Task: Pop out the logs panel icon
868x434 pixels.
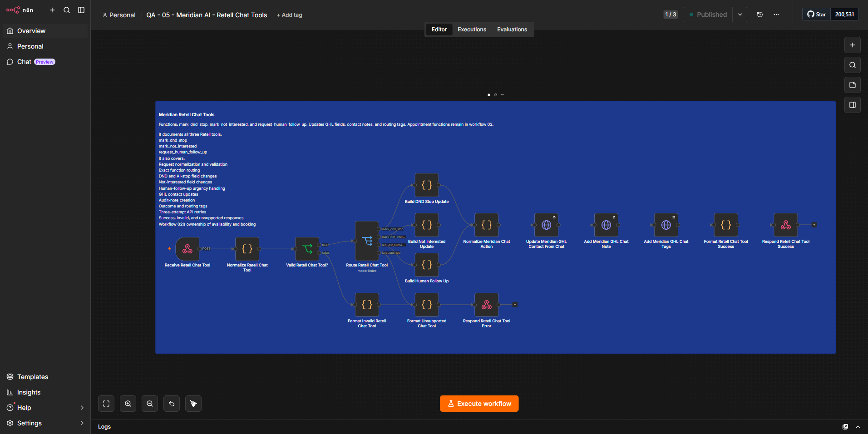Action: [x=845, y=427]
